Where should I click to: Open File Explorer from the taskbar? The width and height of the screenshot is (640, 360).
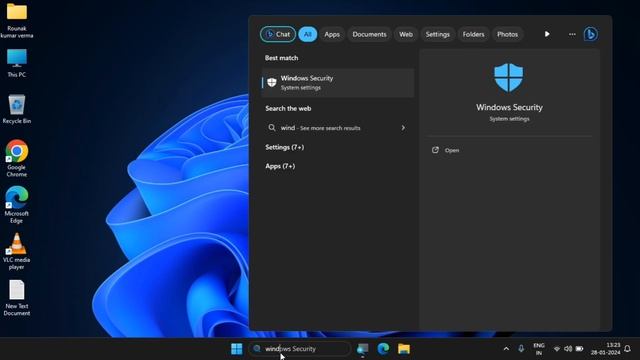pos(404,349)
